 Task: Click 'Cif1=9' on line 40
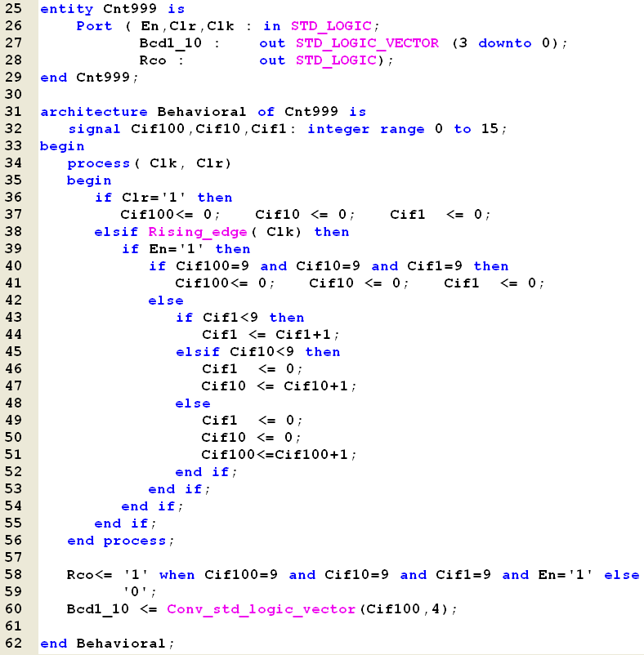pos(435,266)
